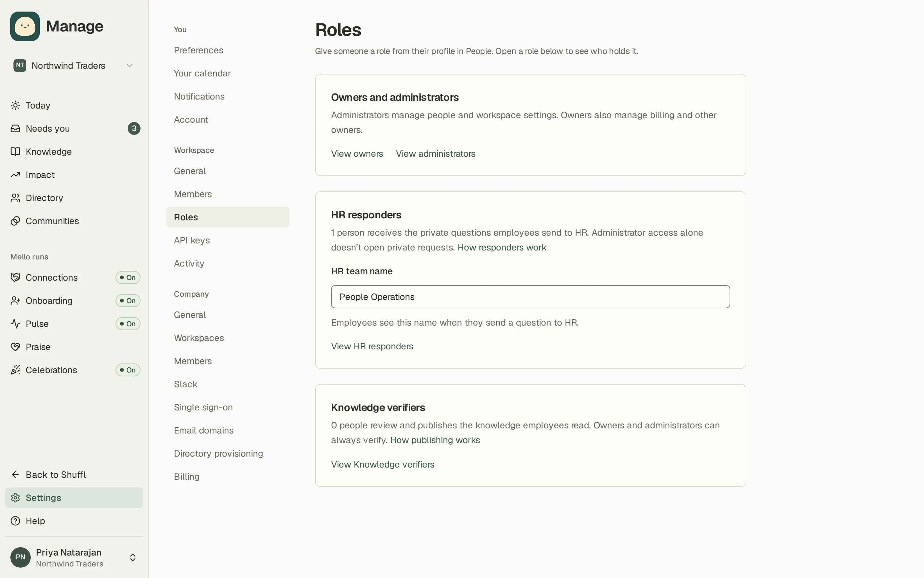Open Needs you inbox icon
Screen dimensions: 924x578
click(x=15, y=128)
